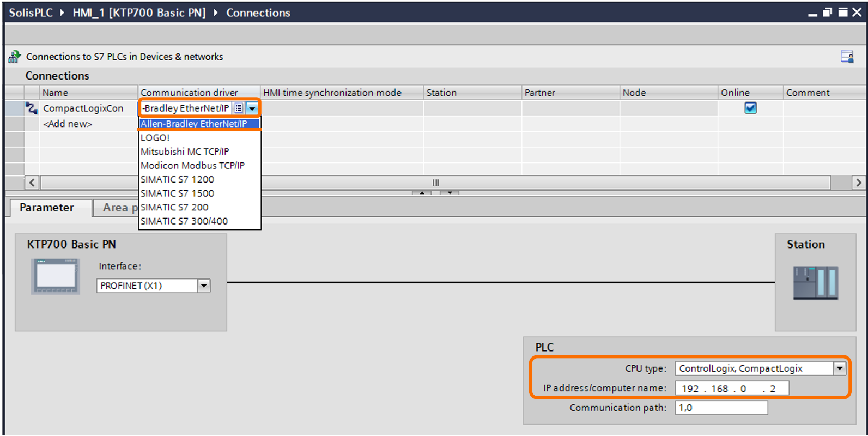The image size is (868, 436).
Task: Open the CPU type dropdown
Action: click(840, 368)
